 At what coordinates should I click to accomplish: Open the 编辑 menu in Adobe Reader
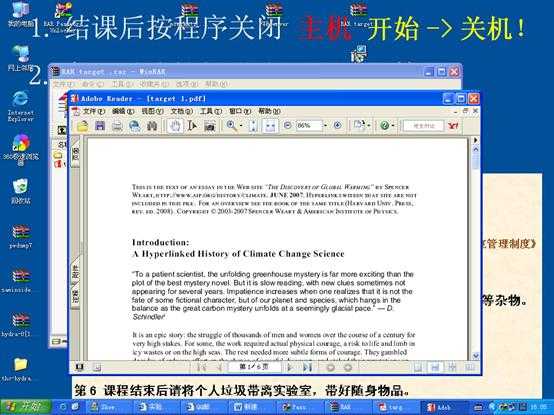coord(123,111)
